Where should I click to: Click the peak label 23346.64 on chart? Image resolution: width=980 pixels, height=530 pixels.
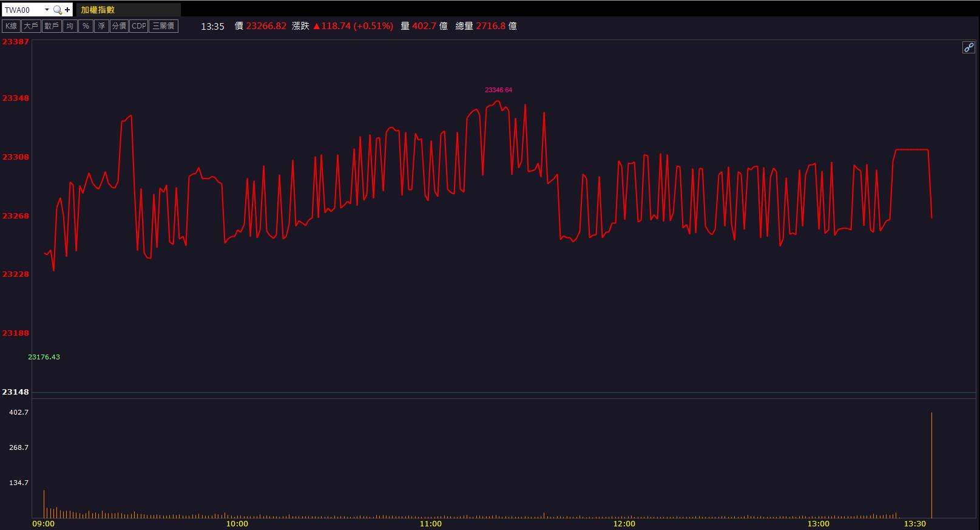click(x=498, y=90)
